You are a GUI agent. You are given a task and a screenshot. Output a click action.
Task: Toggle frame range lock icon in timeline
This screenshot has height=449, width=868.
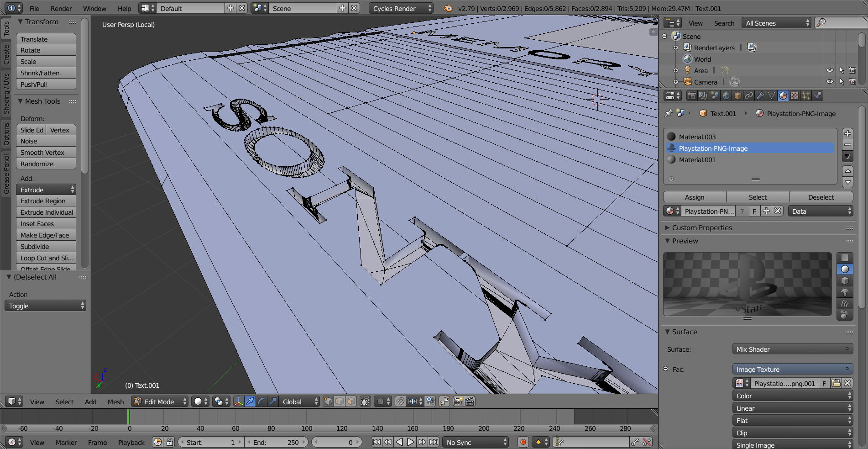coord(170,442)
